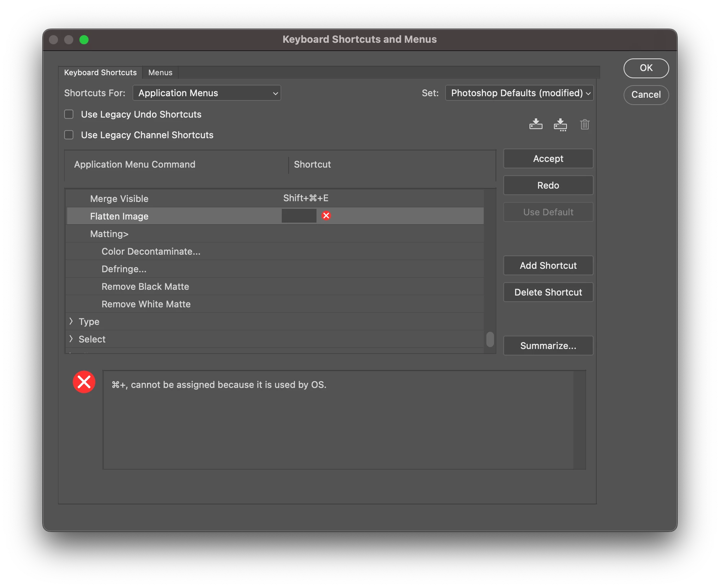Screen dimensions: 720x588
Task: Click the error message text about OS
Action: [x=219, y=384]
